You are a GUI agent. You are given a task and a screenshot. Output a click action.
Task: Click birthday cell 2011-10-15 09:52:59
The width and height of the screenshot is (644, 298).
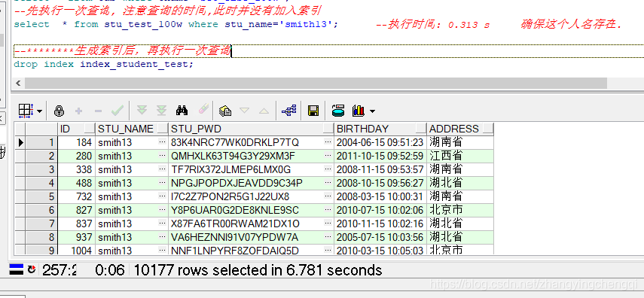pos(380,156)
